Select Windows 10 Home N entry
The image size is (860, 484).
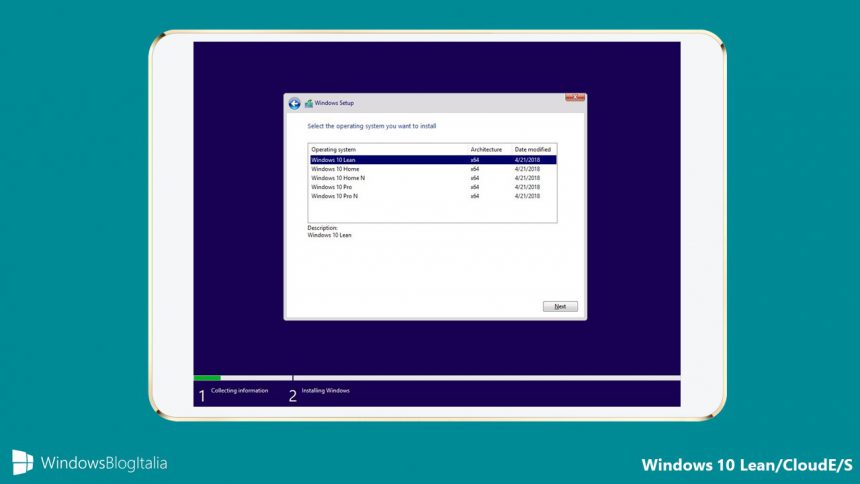tap(433, 178)
